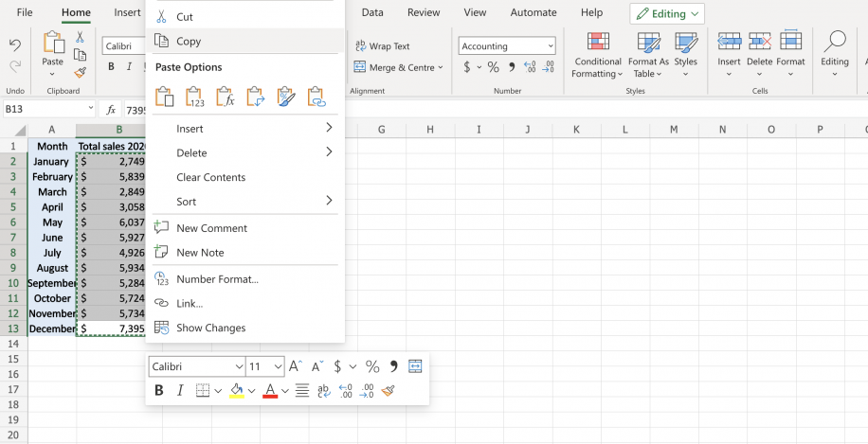
Task: Click Percent Style in ribbon Number group
Action: tap(494, 67)
